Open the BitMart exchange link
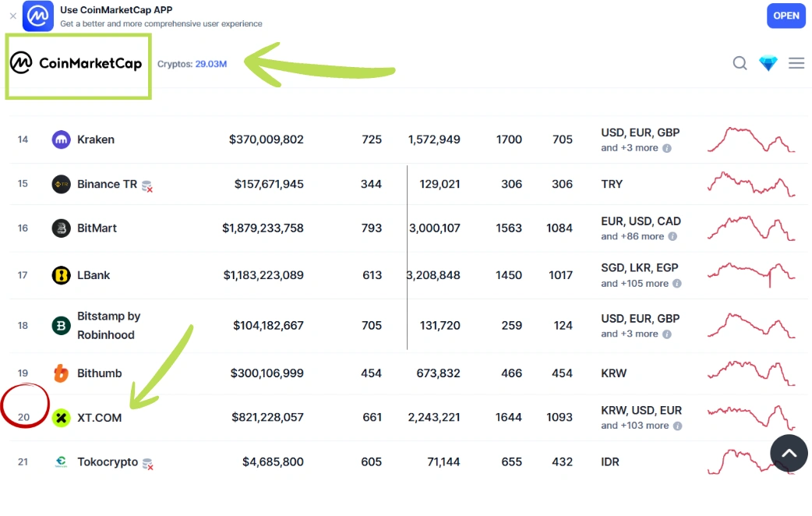The width and height of the screenshot is (812, 516). tap(97, 228)
